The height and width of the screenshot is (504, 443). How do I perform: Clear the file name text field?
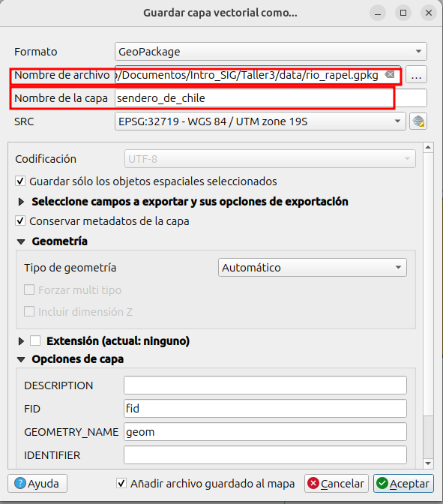point(390,74)
